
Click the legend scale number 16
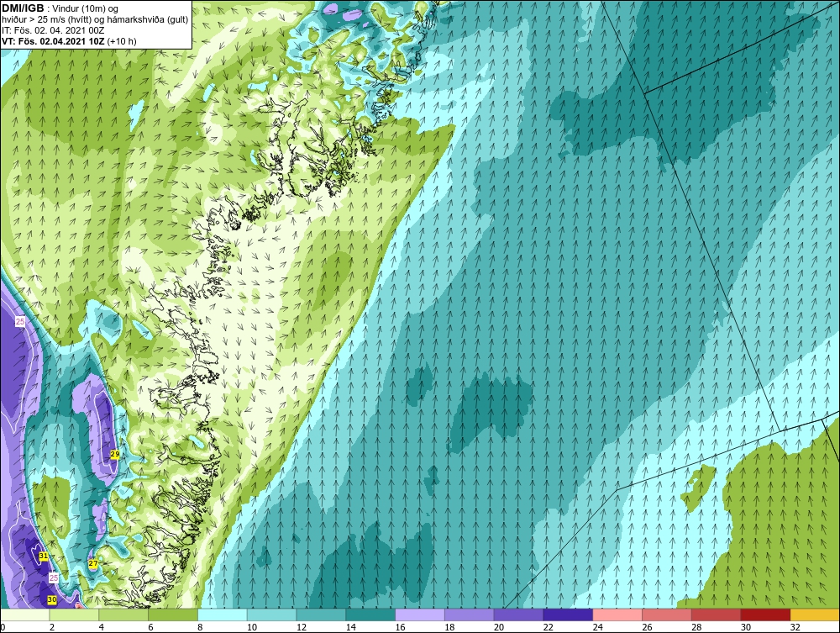400,627
